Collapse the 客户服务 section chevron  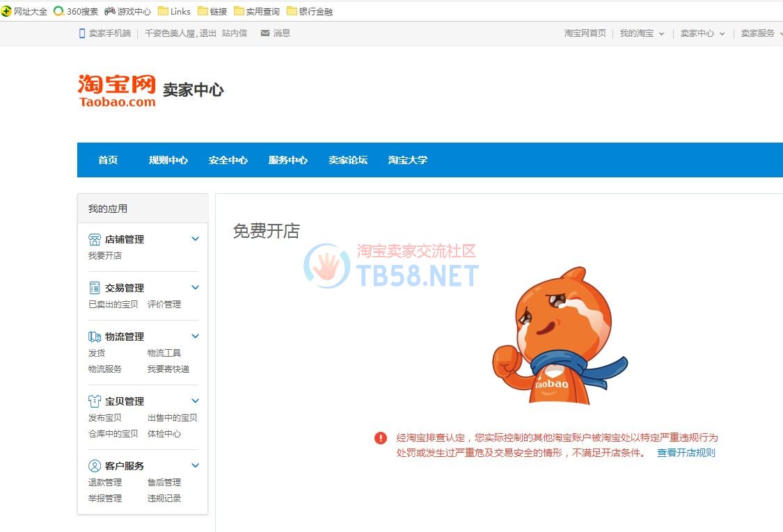click(x=196, y=465)
